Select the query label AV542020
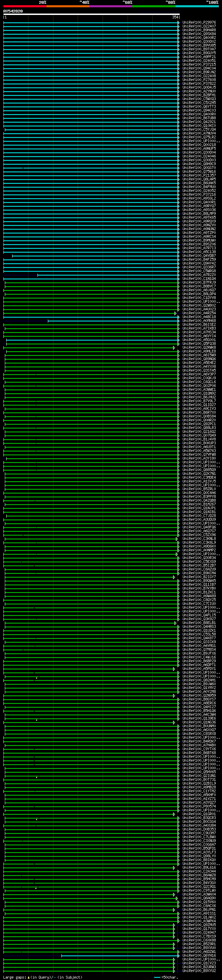222x980 pixels. click(13, 11)
